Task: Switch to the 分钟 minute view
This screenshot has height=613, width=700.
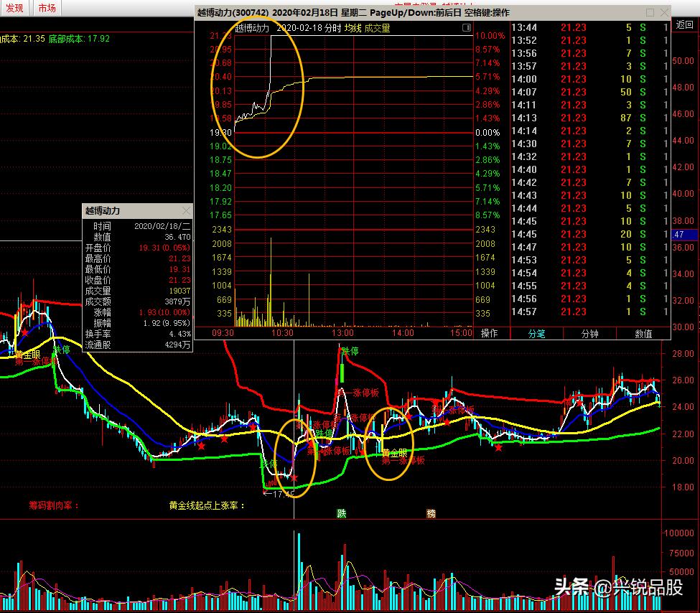Action: point(589,333)
